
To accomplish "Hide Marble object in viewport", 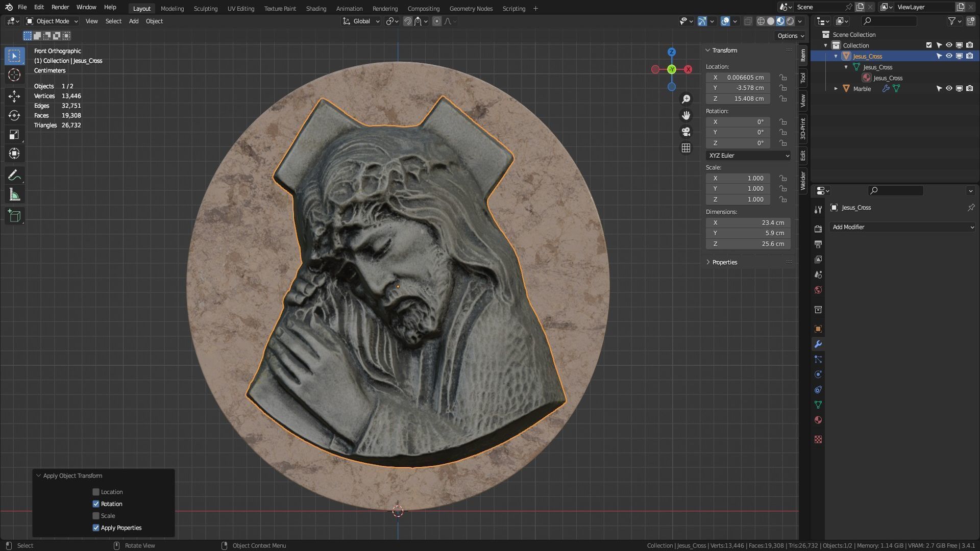I will (949, 88).
